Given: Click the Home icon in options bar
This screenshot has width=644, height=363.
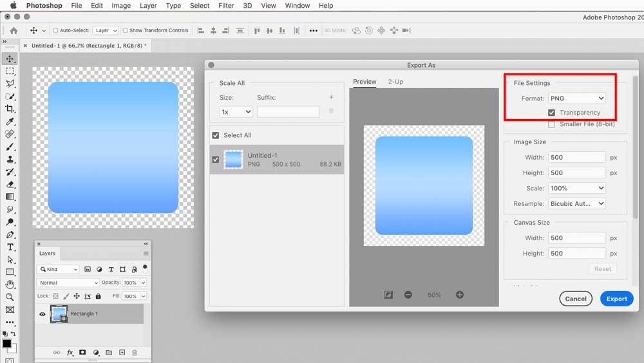Looking at the screenshot, I should (14, 30).
